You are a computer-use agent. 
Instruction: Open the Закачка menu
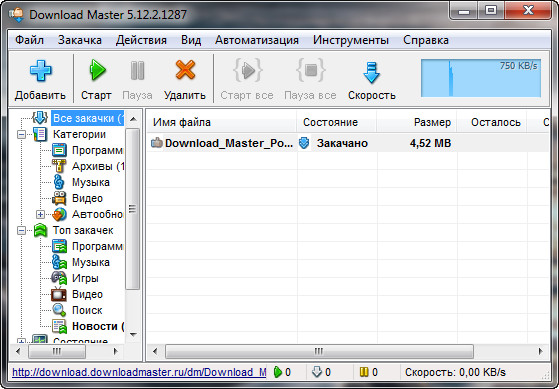[x=80, y=40]
